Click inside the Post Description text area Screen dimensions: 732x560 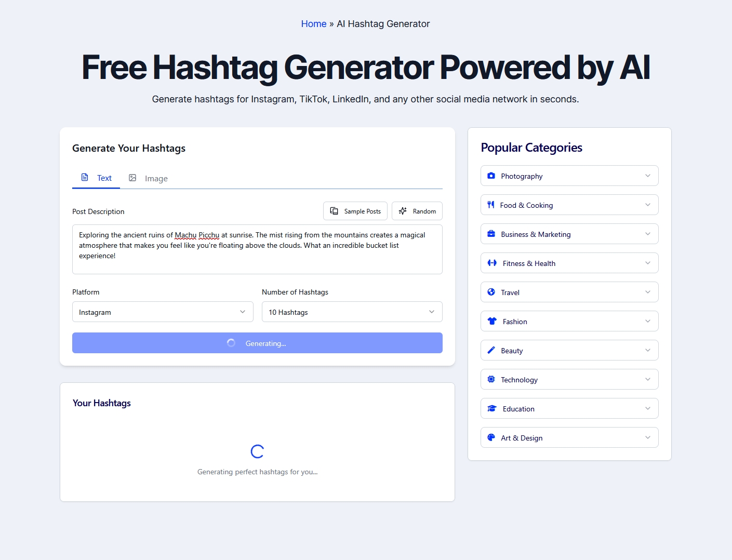coord(257,249)
